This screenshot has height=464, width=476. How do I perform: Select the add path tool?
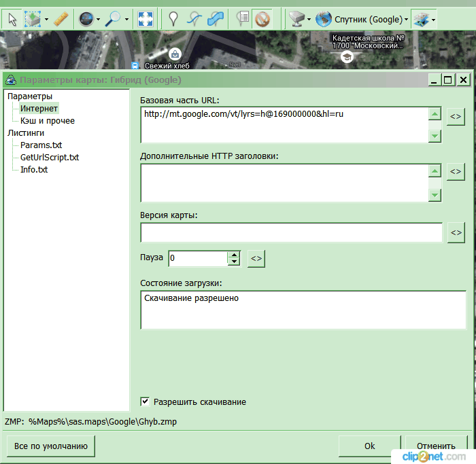tap(194, 18)
